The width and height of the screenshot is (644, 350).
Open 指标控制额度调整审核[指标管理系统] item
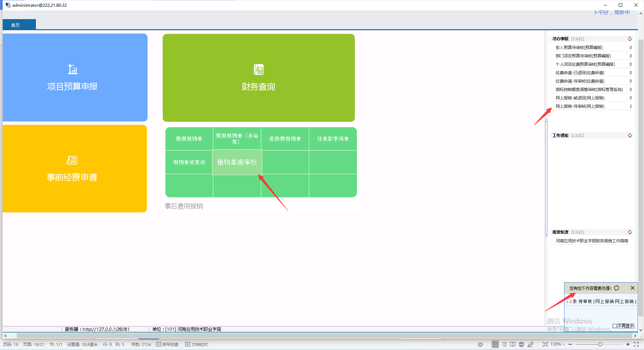[x=592, y=89]
